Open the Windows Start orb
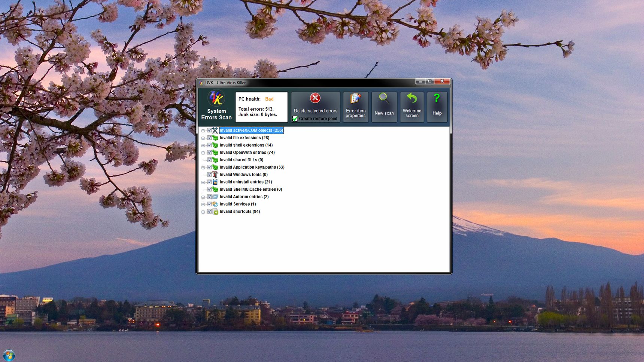 9,355
